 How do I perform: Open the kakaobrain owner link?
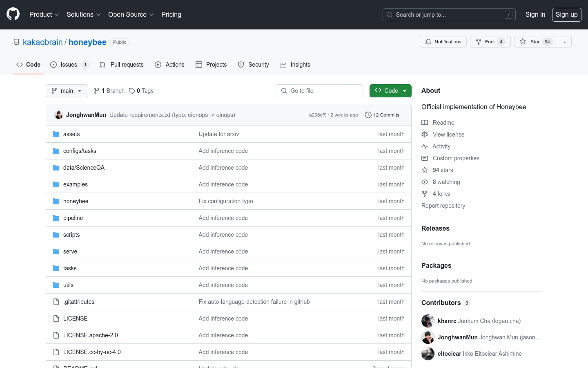pos(43,42)
